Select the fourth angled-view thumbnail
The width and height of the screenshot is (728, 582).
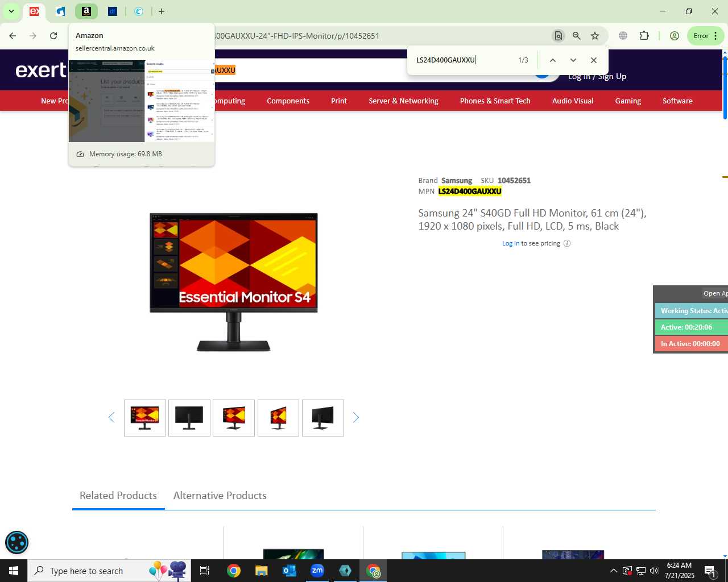[x=278, y=418]
